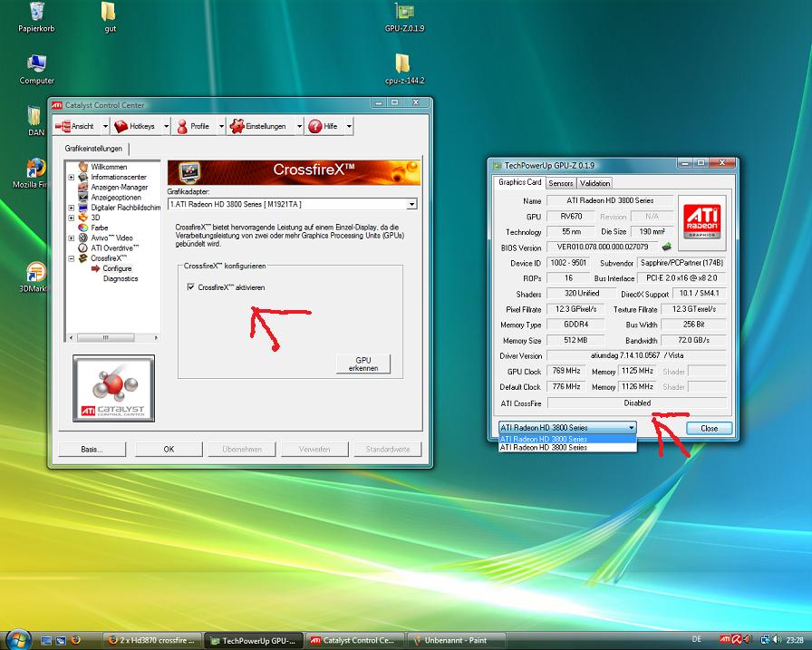Screen dimensions: 812x650
Task: Expand the Hilfe dropdown arrow
Action: [349, 126]
